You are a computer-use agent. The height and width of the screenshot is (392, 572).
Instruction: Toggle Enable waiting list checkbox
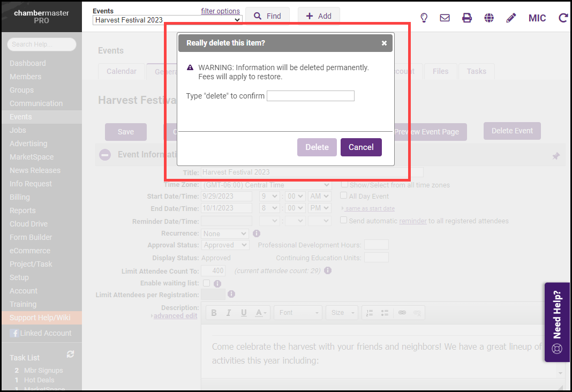coord(207,283)
